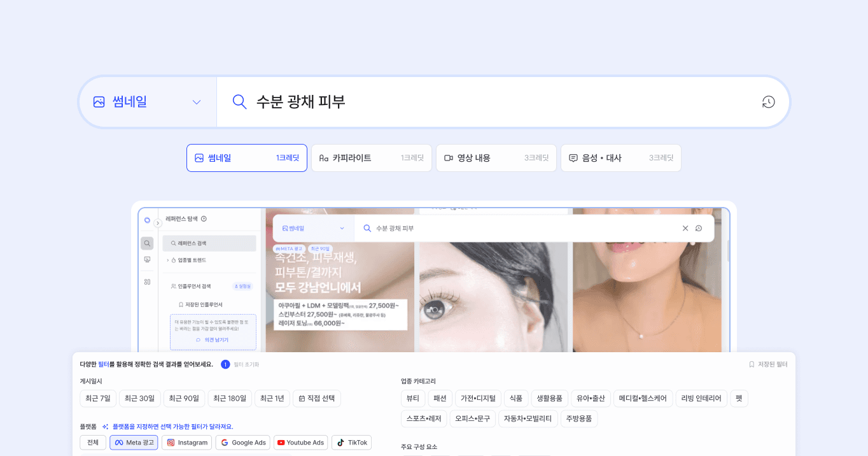Switch to the 카피라이트 tab

coord(372,158)
